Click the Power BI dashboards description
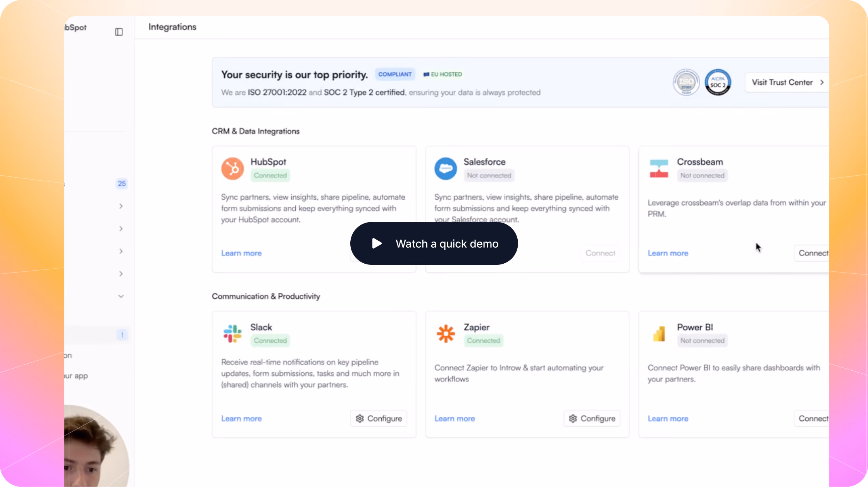This screenshot has height=487, width=868. click(x=734, y=373)
